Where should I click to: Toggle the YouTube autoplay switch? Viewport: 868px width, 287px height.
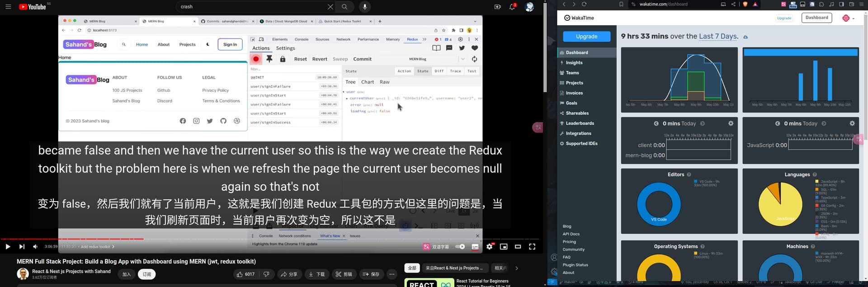point(460,246)
